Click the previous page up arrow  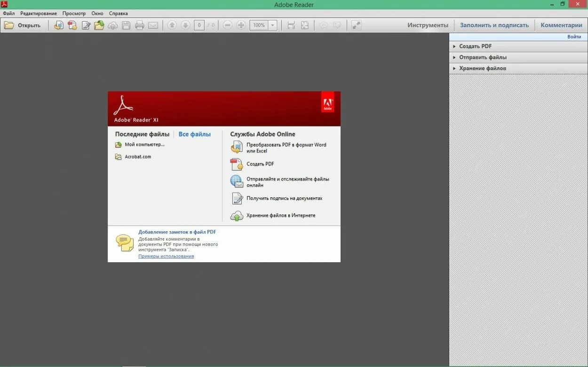[x=172, y=25]
